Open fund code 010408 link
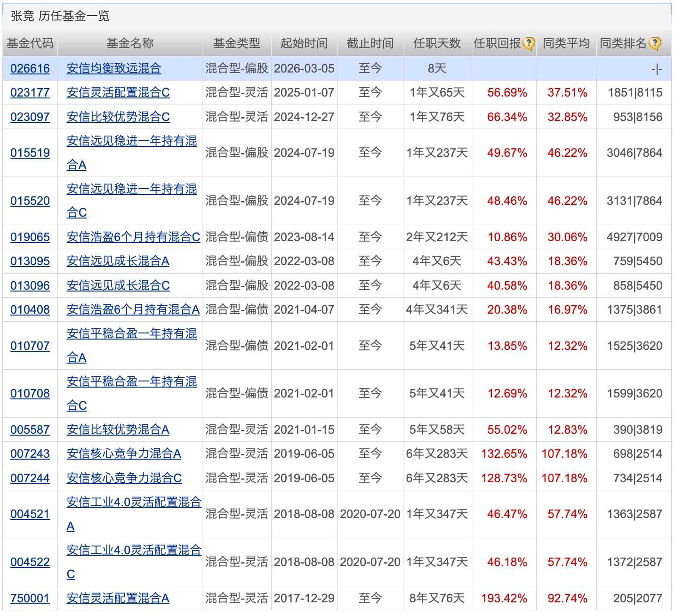Image resolution: width=675 pixels, height=616 pixels. click(30, 310)
